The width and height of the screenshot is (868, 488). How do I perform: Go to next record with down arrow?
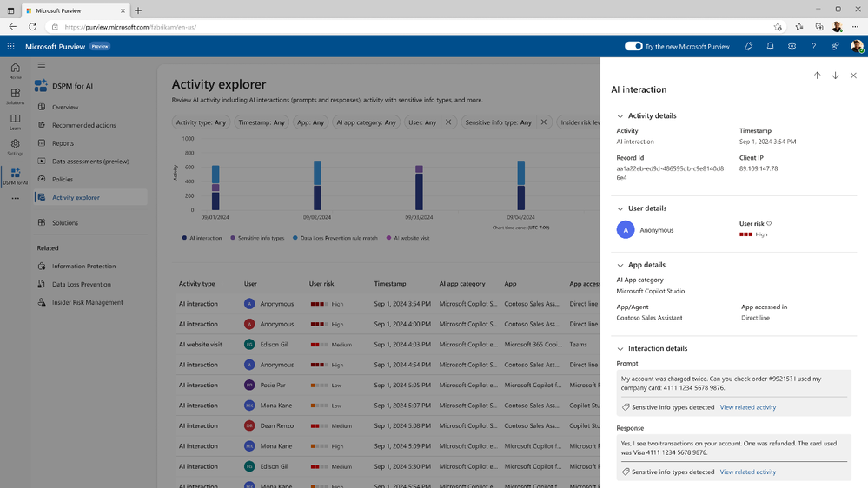point(835,76)
